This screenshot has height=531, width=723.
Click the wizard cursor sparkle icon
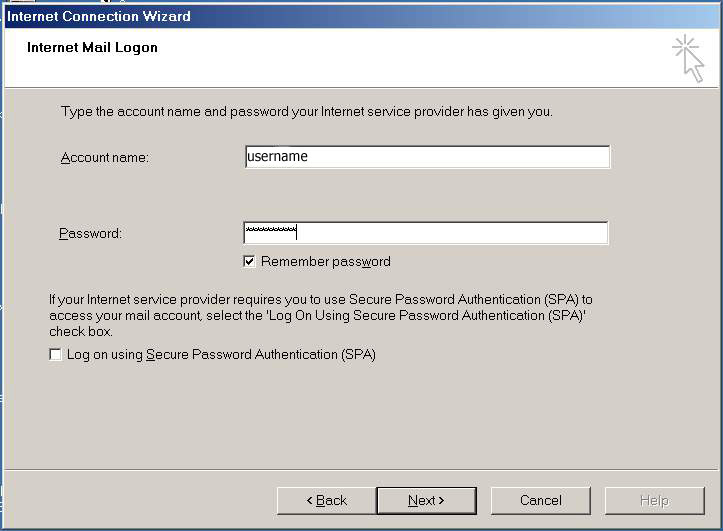[688, 57]
